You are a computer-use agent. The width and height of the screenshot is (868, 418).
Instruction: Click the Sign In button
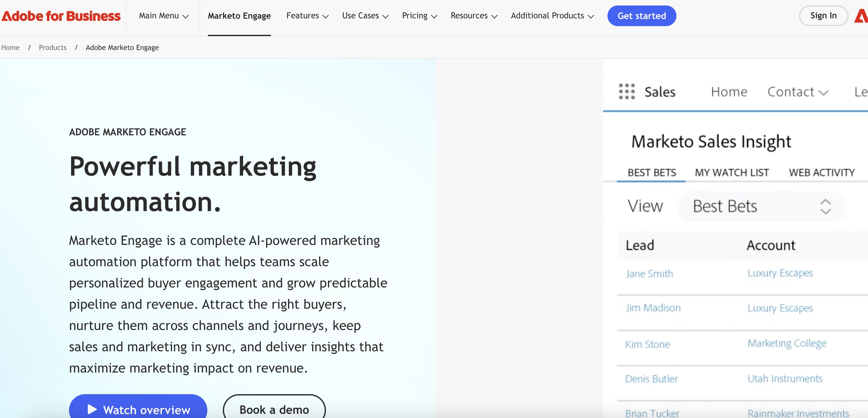(x=823, y=16)
